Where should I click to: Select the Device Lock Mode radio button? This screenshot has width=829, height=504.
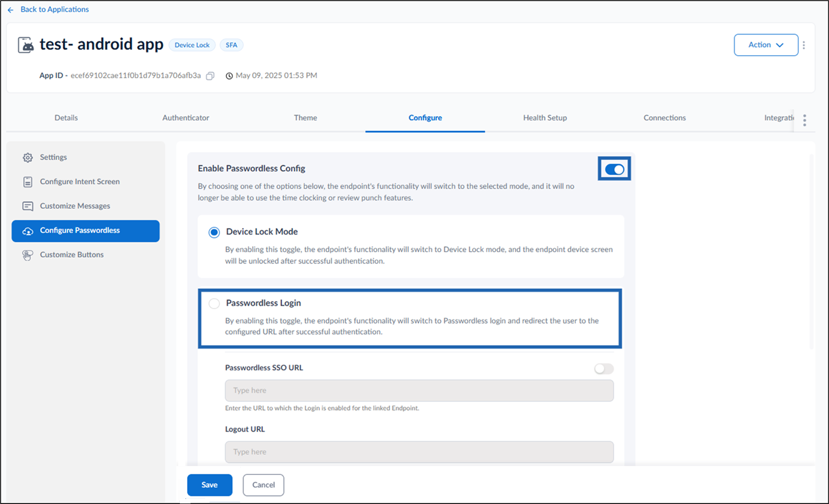pyautogui.click(x=214, y=232)
